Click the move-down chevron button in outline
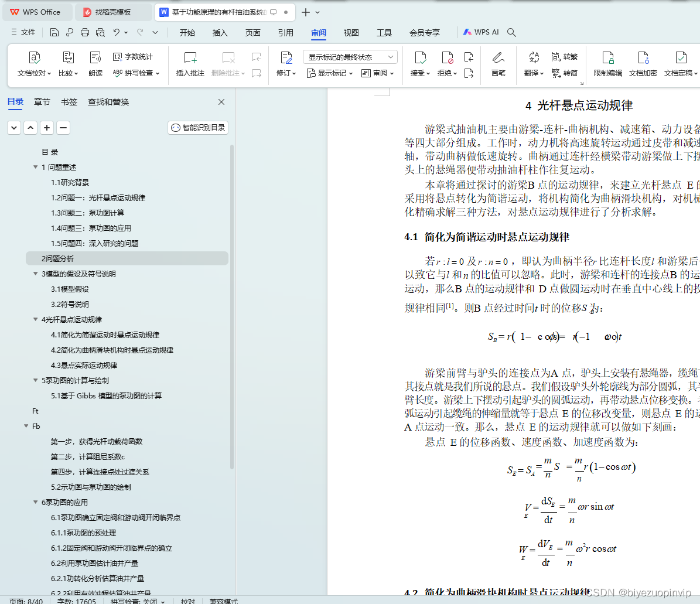The height and width of the screenshot is (604, 700). coord(14,128)
